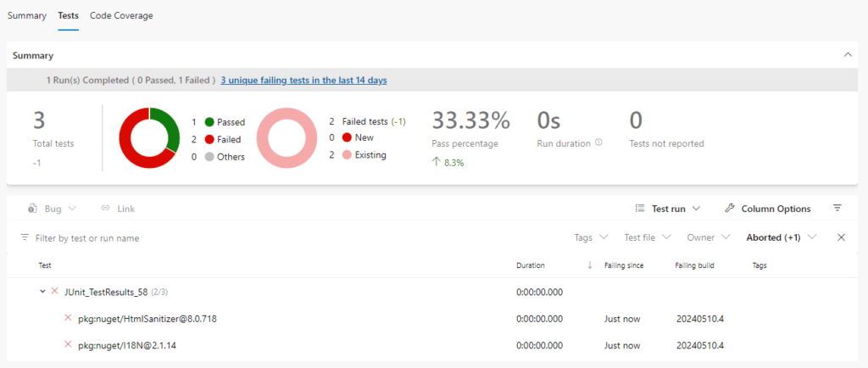Click the Total tests count 3

[x=39, y=120]
